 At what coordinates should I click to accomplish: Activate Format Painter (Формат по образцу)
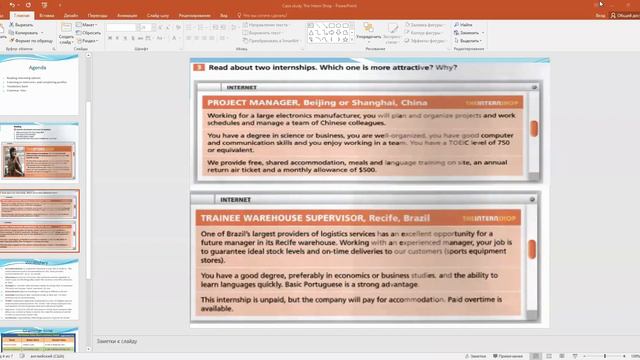pyautogui.click(x=31, y=40)
